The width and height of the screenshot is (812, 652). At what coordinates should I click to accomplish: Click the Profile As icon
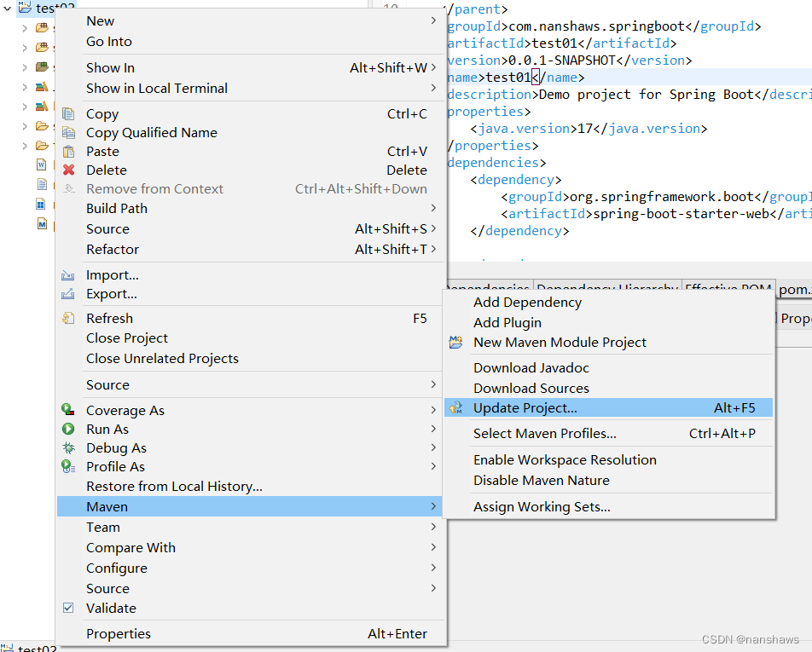pos(69,466)
